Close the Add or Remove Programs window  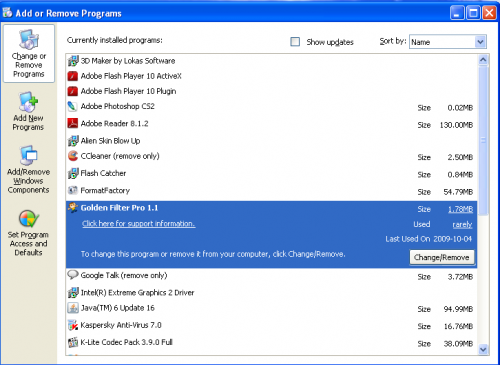[x=489, y=13]
